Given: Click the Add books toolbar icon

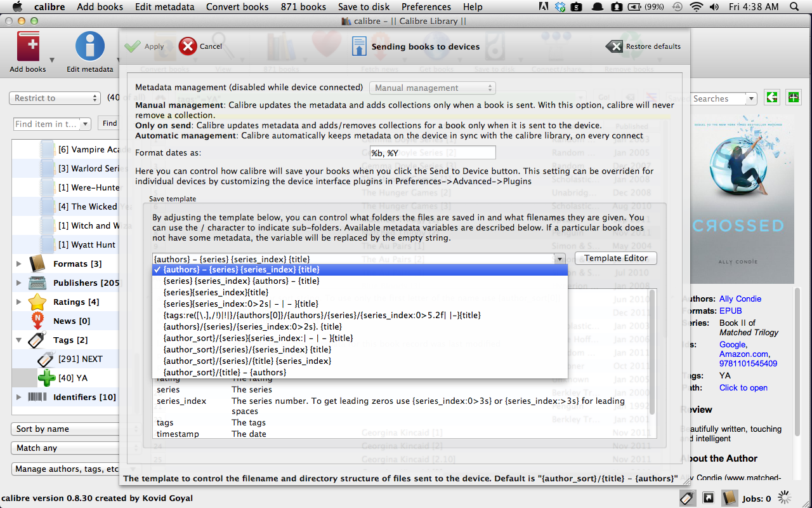Looking at the screenshot, I should click(x=28, y=46).
